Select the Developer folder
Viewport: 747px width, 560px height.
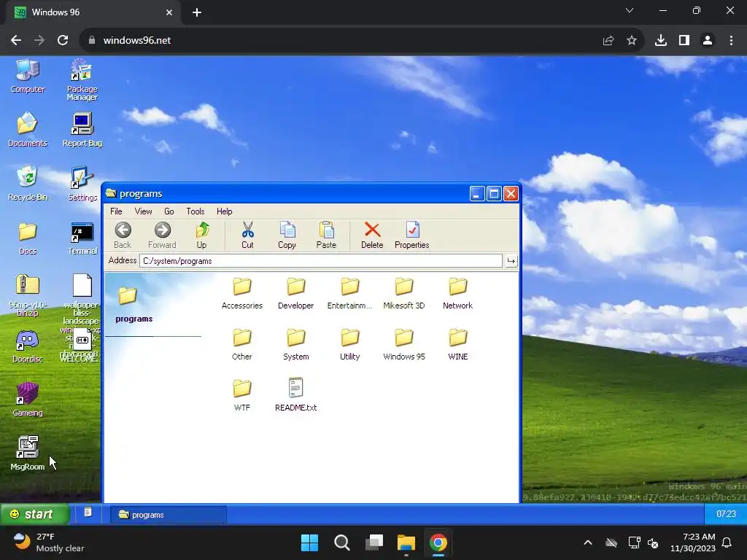pyautogui.click(x=296, y=293)
